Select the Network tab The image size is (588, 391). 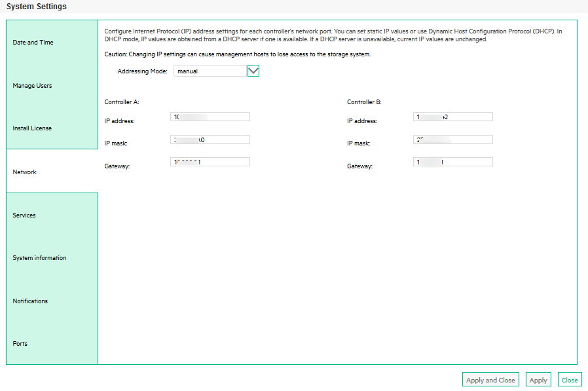click(x=25, y=172)
